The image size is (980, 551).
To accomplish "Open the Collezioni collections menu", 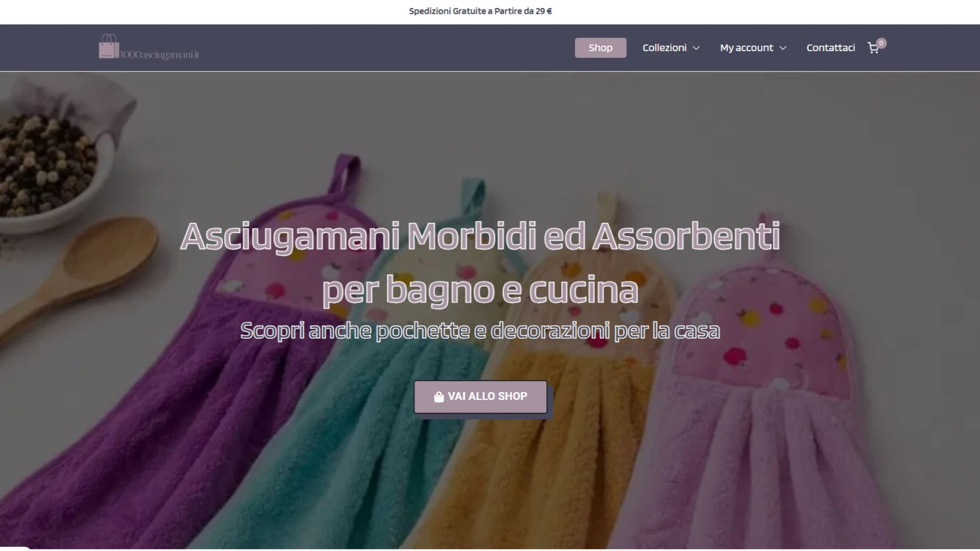I will pyautogui.click(x=665, y=47).
